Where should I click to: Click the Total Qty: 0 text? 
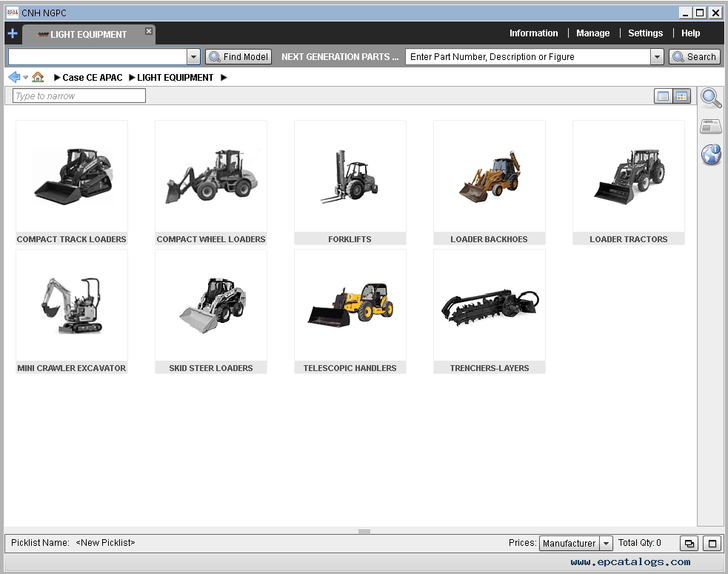[x=639, y=542]
